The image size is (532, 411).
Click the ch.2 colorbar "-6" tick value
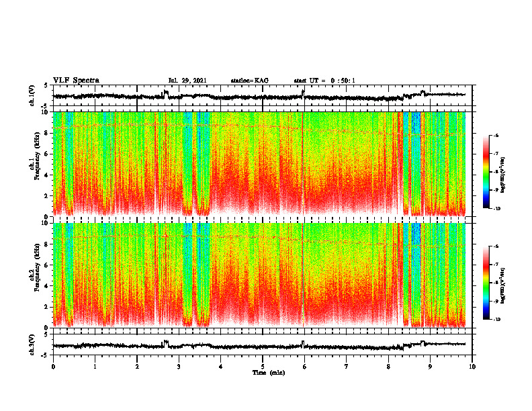(496, 246)
